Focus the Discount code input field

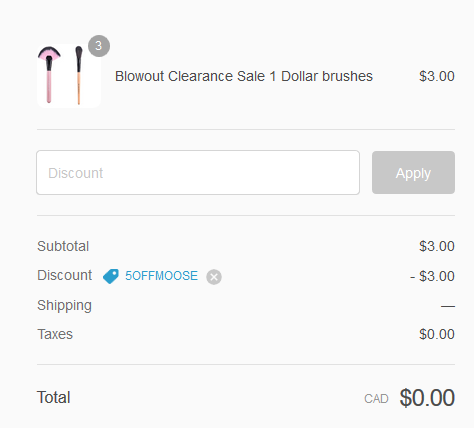coord(198,172)
